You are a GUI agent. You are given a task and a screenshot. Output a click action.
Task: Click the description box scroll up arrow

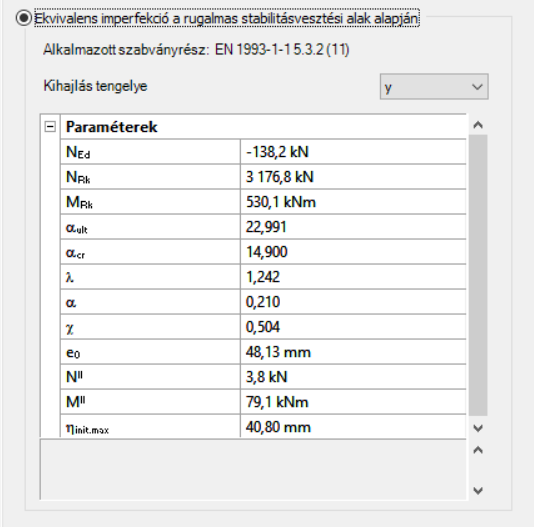point(478,450)
